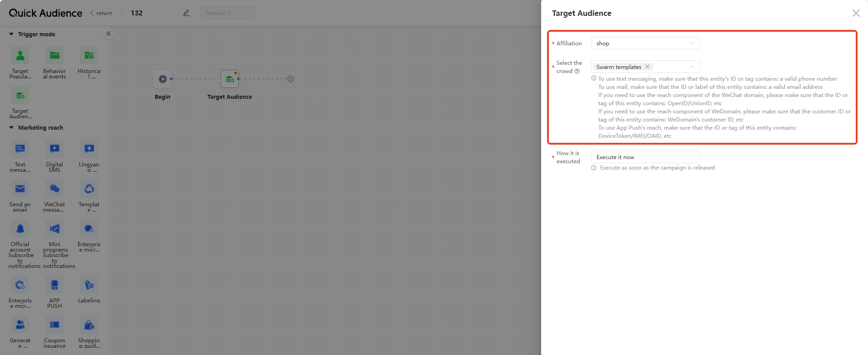Click the Execute it now field
Image resolution: width=868 pixels, height=355 pixels.
(x=645, y=157)
